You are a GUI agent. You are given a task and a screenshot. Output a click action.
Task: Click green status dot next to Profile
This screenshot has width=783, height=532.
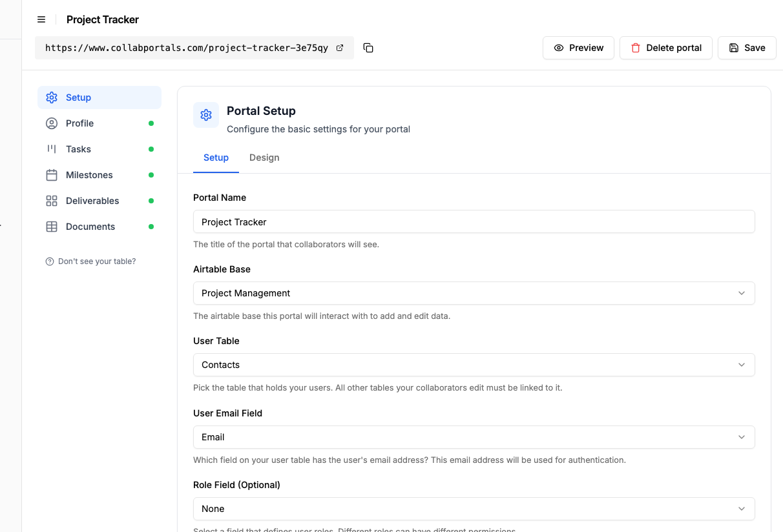151,123
